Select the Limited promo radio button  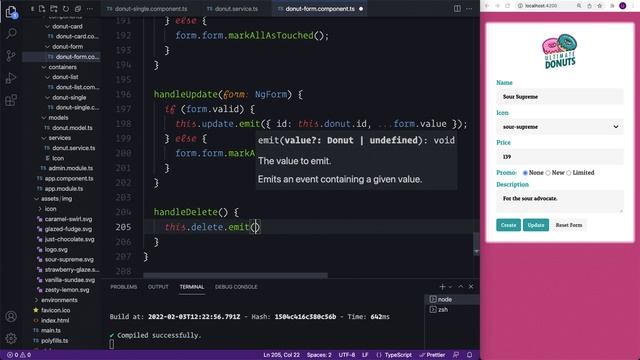coord(569,173)
